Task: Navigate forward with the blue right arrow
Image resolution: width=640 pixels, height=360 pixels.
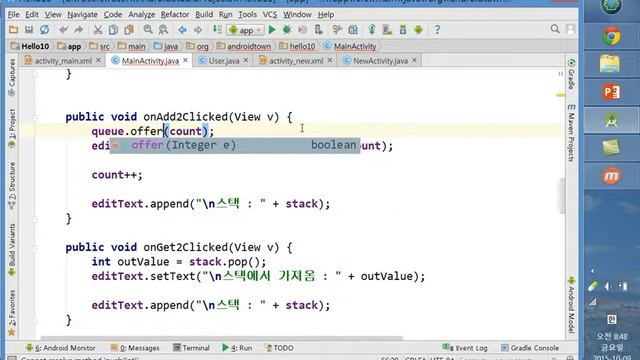Action: click(x=198, y=30)
